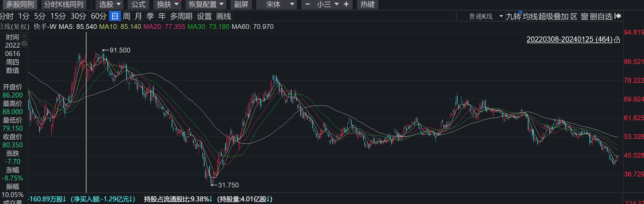Decrease font size with minus button
Screen dimensions: 644x204
point(308,4)
